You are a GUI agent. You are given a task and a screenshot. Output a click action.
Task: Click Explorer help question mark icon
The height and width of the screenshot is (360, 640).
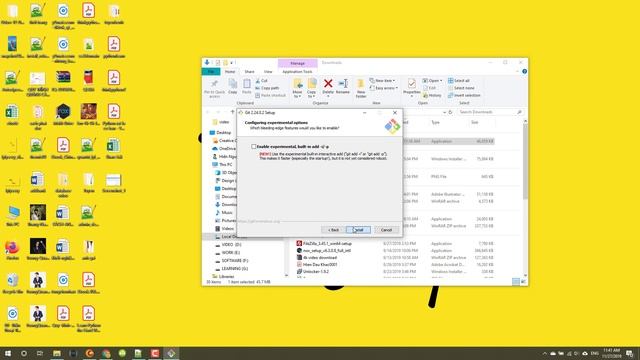(x=524, y=71)
